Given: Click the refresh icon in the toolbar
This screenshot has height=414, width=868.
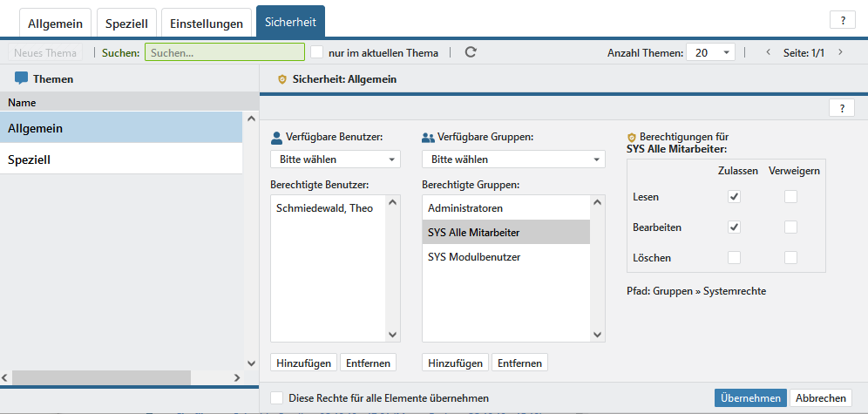Looking at the screenshot, I should [x=471, y=52].
